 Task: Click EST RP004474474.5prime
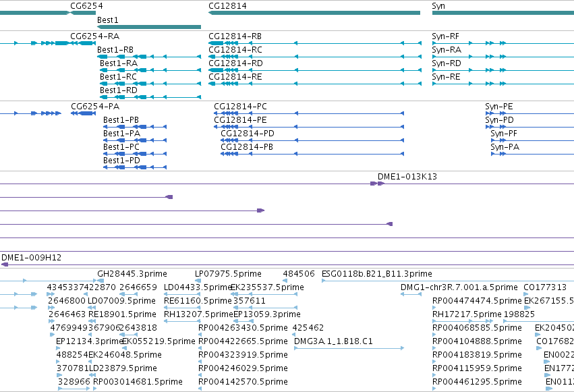(x=477, y=301)
